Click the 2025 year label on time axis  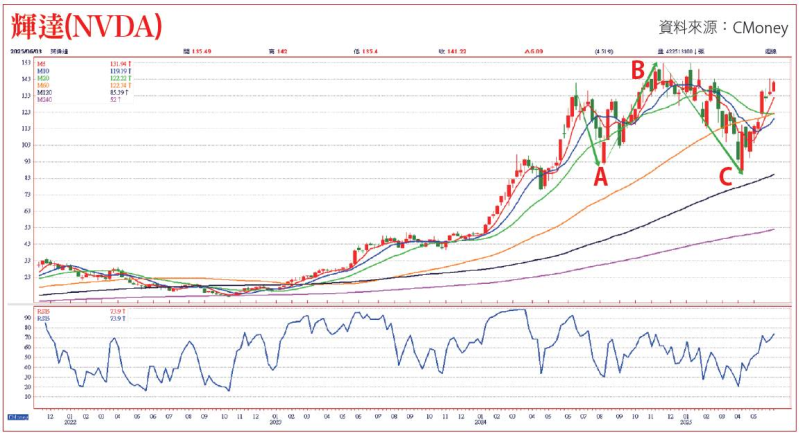pyautogui.click(x=685, y=423)
